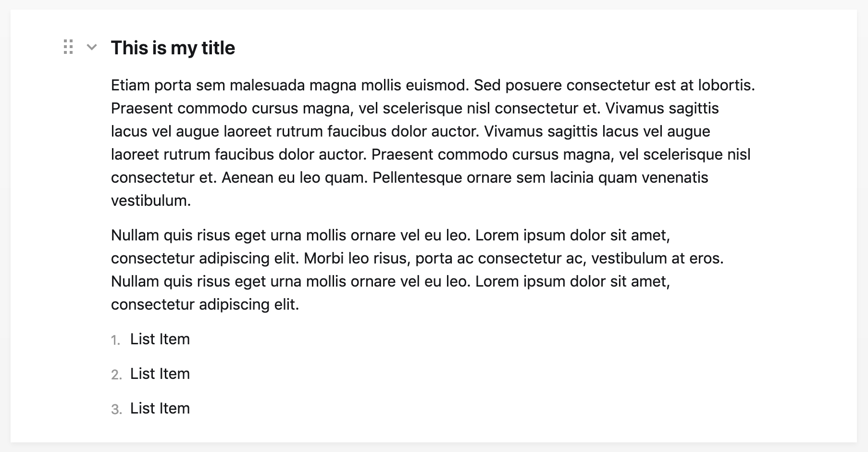Click the number marker of list item 2
The width and height of the screenshot is (868, 452).
116,374
